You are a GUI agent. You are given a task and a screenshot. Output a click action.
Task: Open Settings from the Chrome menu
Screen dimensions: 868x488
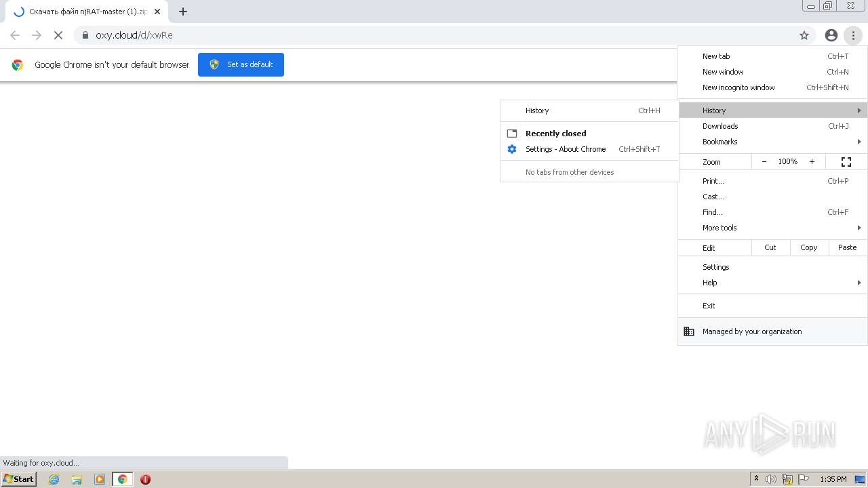point(772,267)
